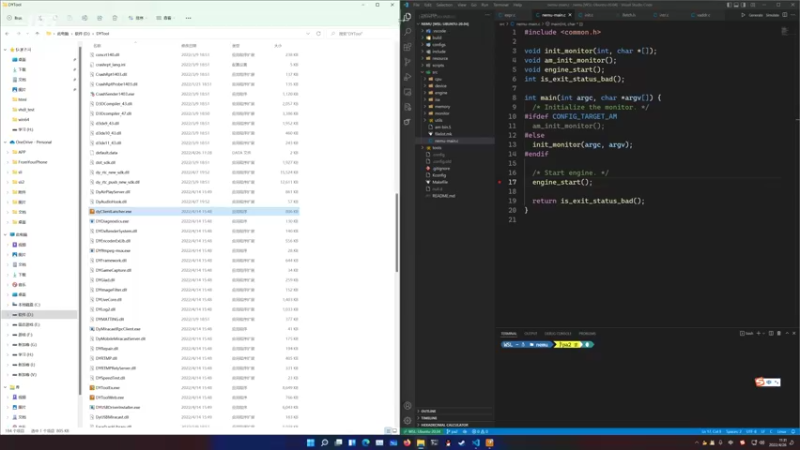Image resolution: width=800 pixels, height=450 pixels.
Task: Select the dyClientLauncher.exe file row
Action: [x=194, y=211]
